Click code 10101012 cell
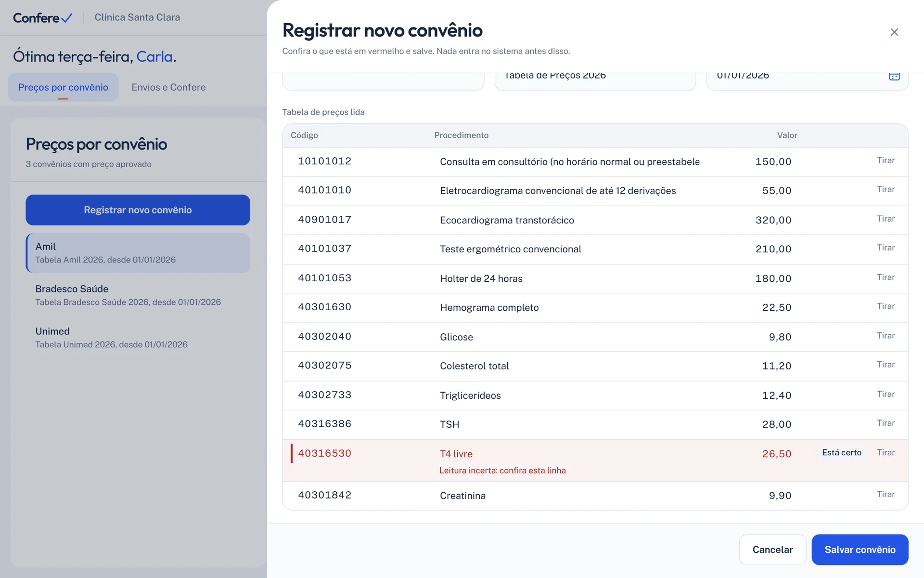Screen dimensions: 924x578 click(325, 161)
